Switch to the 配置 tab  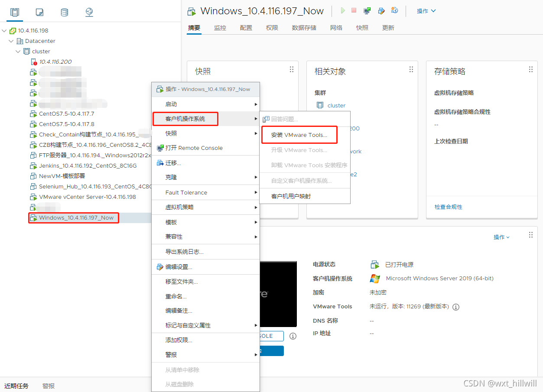click(246, 28)
